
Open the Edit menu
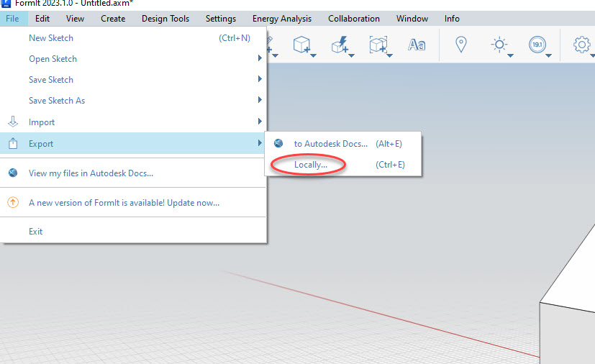click(x=42, y=19)
